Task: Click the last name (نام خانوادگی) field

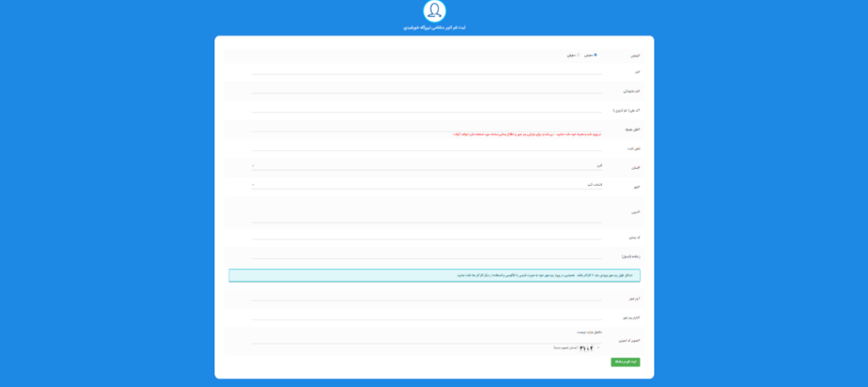Action: pyautogui.click(x=426, y=89)
